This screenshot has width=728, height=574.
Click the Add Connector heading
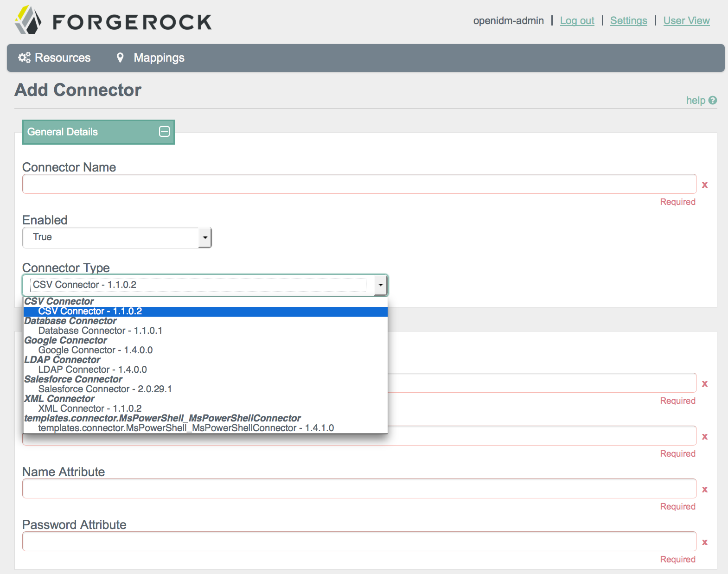point(78,90)
